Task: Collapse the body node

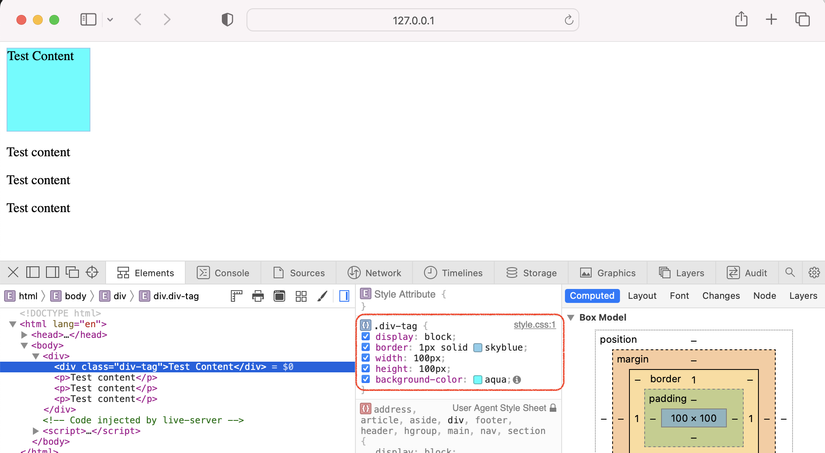Action: [x=24, y=345]
